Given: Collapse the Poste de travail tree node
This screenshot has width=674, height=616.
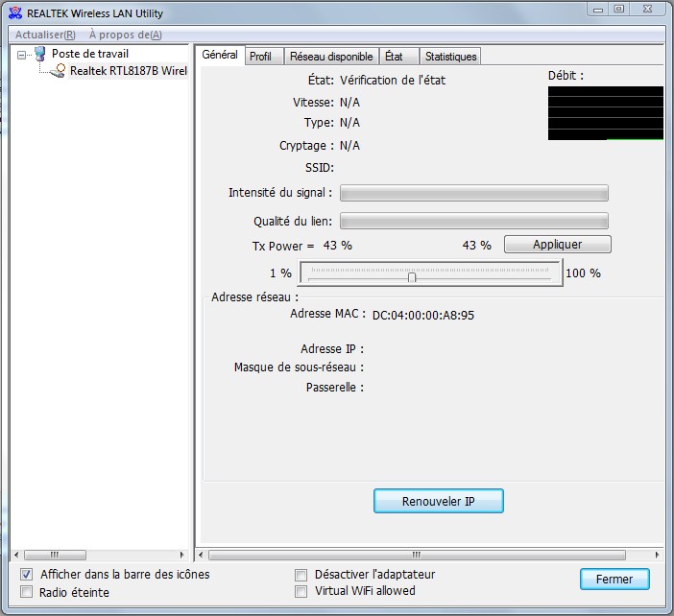Looking at the screenshot, I should 21,55.
